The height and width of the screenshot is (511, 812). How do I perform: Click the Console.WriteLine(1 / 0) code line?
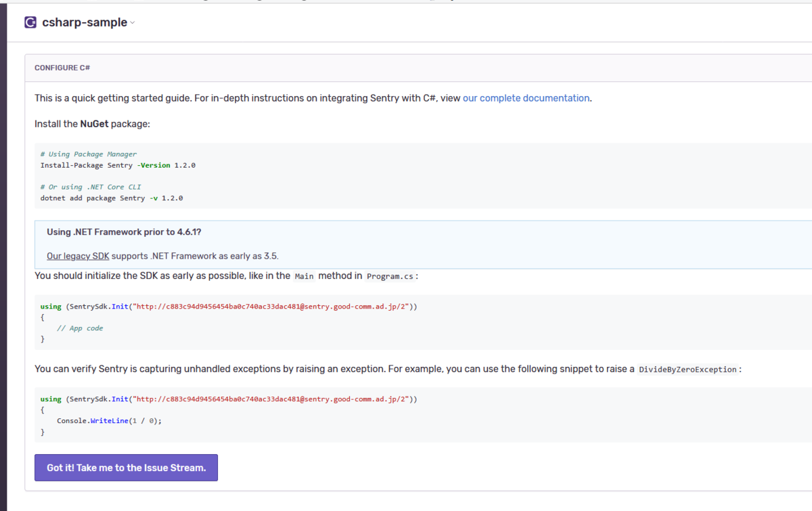(109, 420)
